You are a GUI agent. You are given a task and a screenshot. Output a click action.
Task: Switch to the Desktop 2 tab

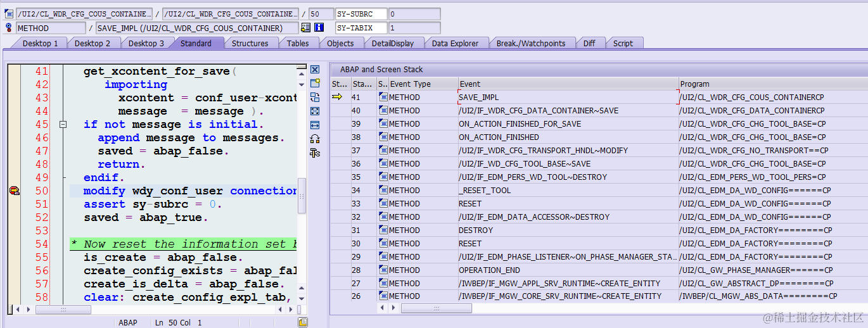[93, 43]
